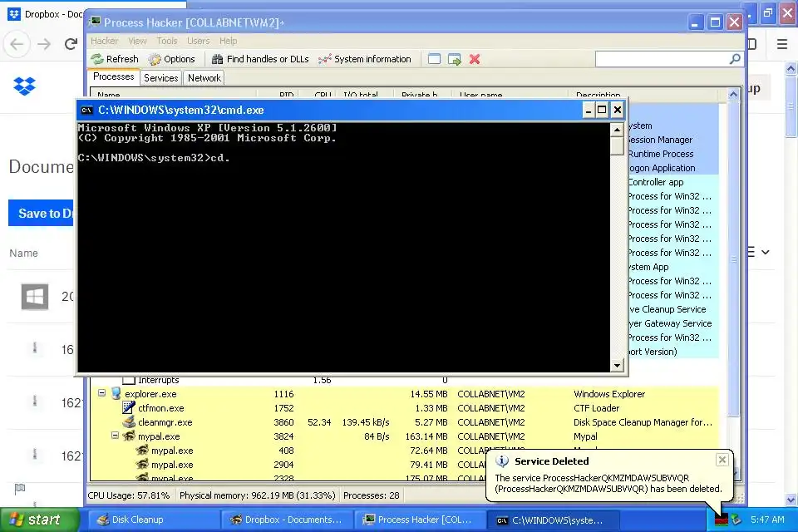Switch to the Network tab

click(x=204, y=78)
